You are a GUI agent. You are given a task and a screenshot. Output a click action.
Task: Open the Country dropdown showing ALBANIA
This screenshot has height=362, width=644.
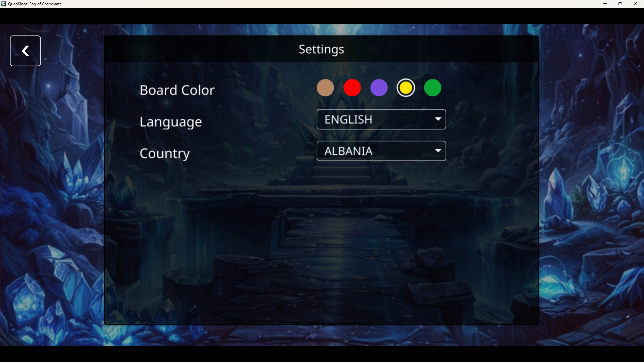click(x=381, y=151)
